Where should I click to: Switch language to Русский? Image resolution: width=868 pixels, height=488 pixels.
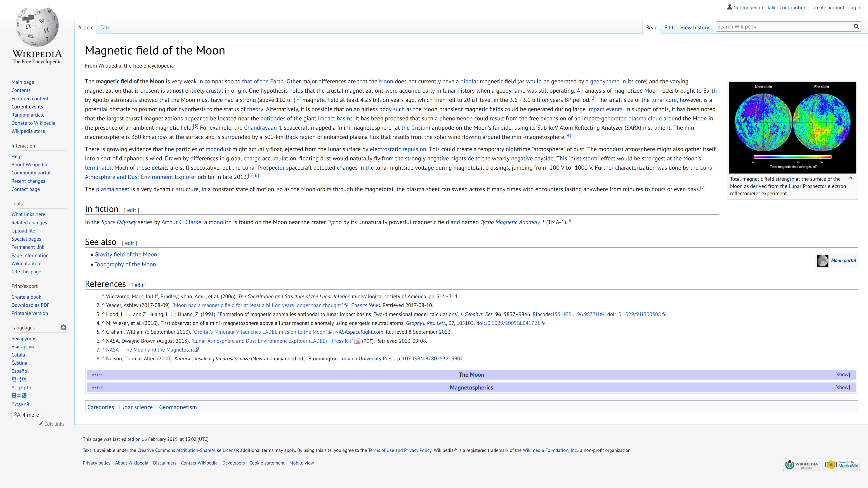coord(20,404)
